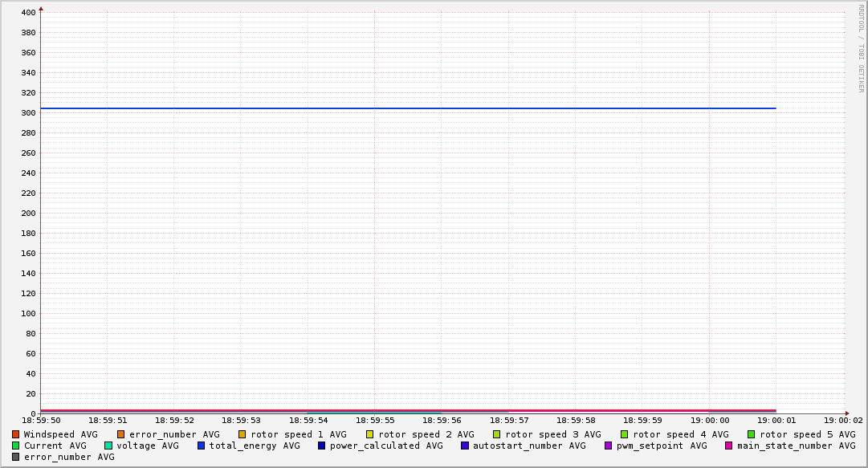Click the gray error_number AVG legend swatch

click(x=16, y=457)
